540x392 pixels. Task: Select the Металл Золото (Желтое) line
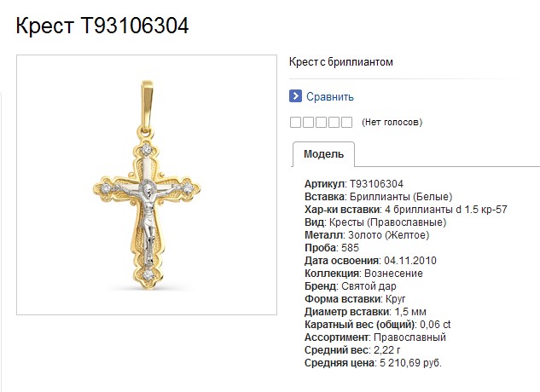367,235
